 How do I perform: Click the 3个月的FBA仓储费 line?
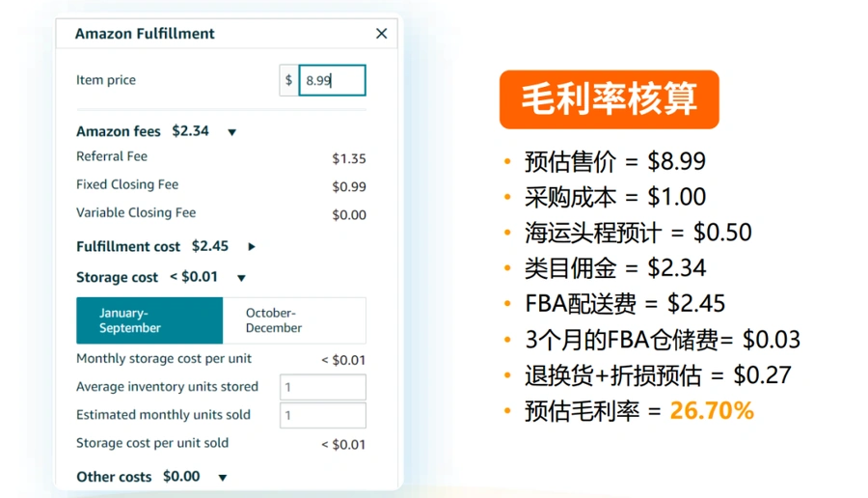pyautogui.click(x=663, y=340)
